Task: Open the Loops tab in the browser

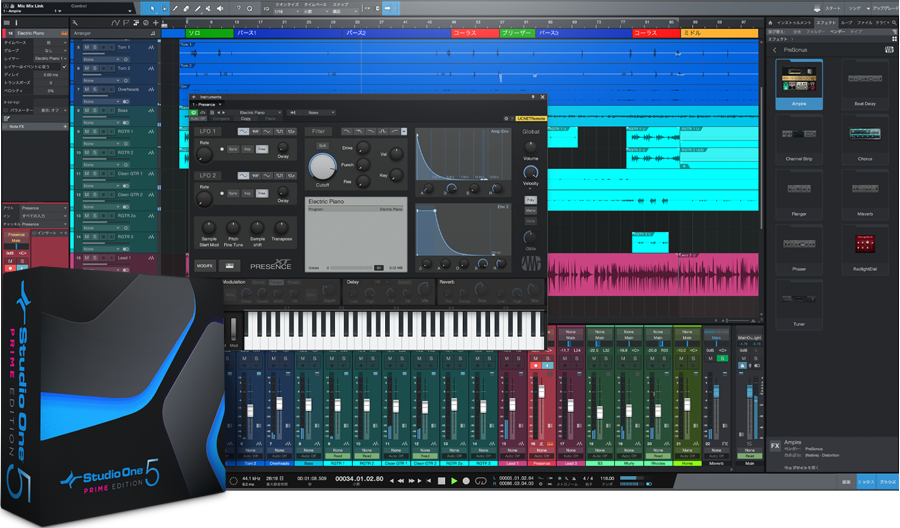Action: [x=847, y=22]
